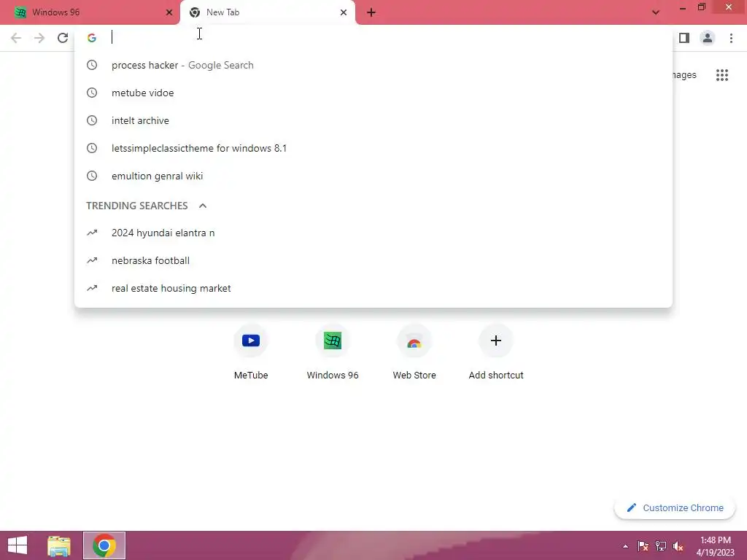This screenshot has width=747, height=560.
Task: Click the clock icon beside 'metube vidoe'
Action: click(x=92, y=93)
